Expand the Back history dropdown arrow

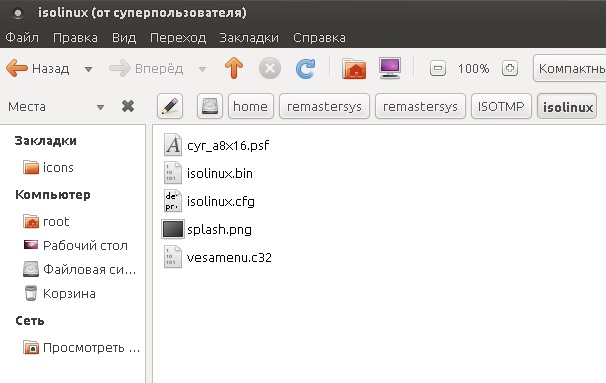[89, 69]
